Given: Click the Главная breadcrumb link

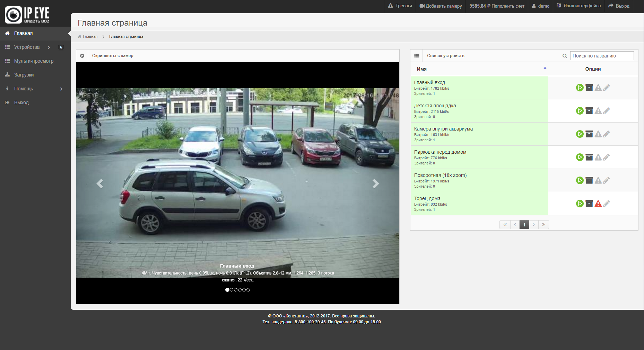Looking at the screenshot, I should coord(90,36).
